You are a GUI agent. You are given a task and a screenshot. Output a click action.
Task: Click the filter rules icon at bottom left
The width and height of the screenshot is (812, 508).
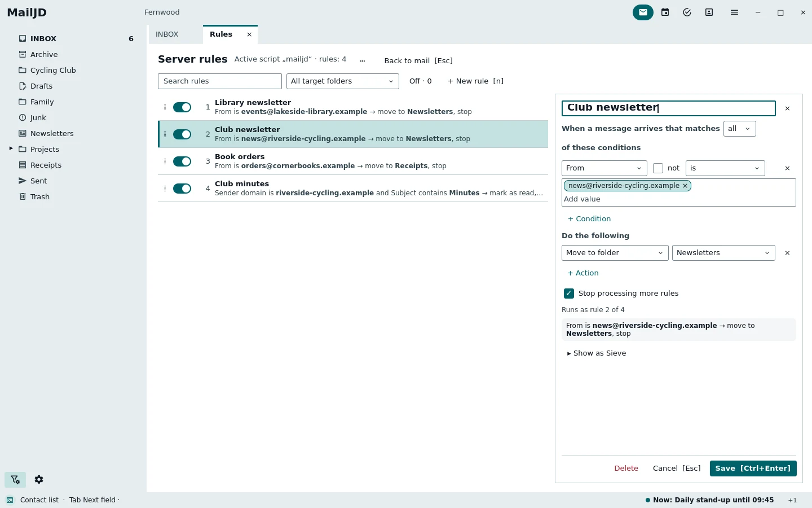(15, 480)
